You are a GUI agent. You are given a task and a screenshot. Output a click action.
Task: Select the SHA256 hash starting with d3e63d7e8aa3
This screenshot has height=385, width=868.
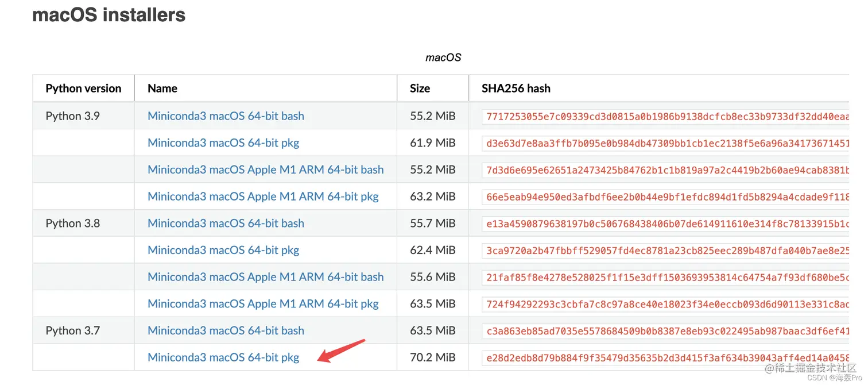[667, 143]
